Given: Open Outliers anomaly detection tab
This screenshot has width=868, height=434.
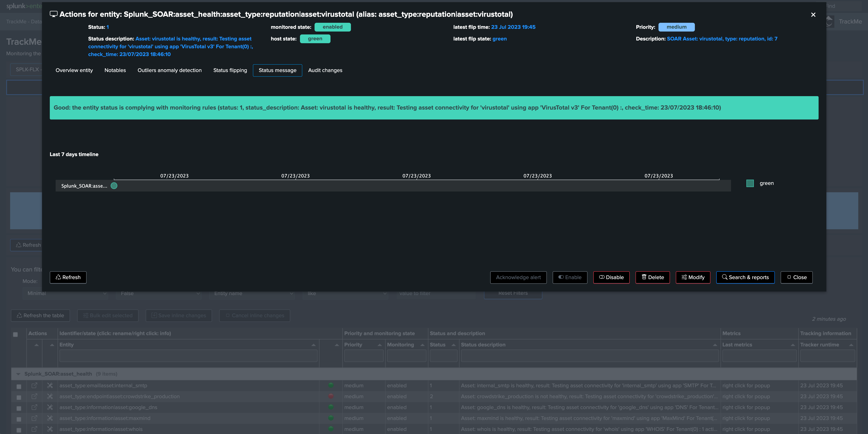Looking at the screenshot, I should (169, 70).
